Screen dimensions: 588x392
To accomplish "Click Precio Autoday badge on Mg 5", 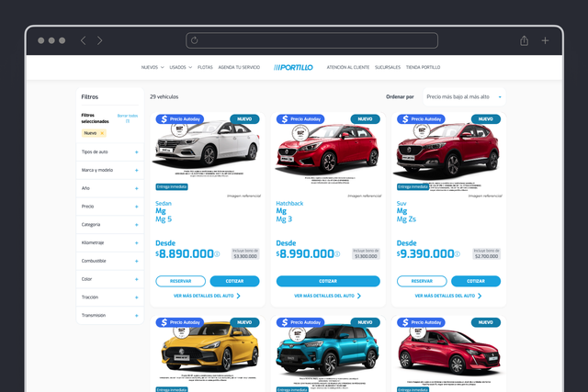I will (180, 119).
